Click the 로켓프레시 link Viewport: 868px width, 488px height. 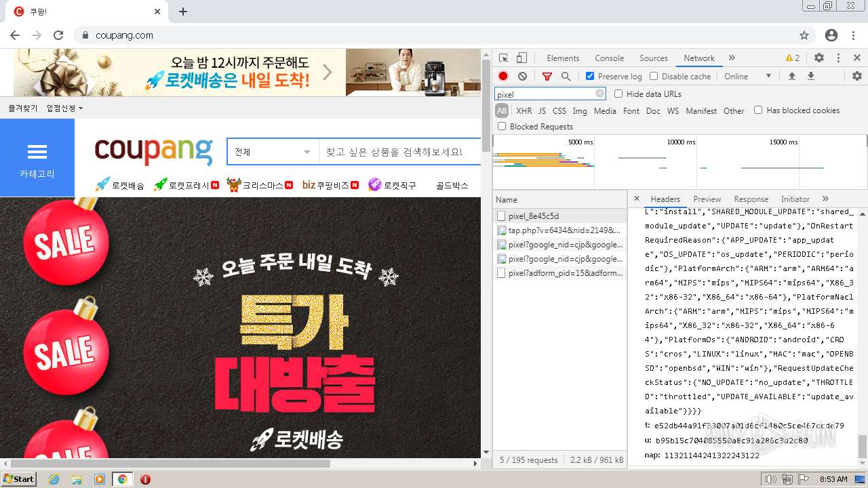(x=186, y=184)
